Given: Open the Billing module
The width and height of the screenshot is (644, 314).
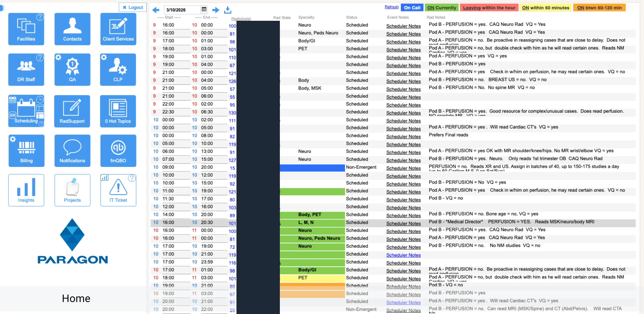Looking at the screenshot, I should [26, 151].
